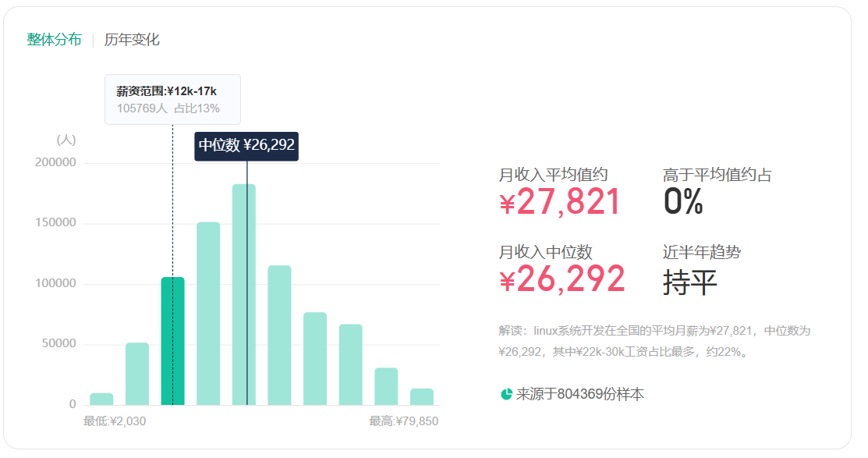Image resolution: width=868 pixels, height=458 pixels.
Task: Select the ninth bar around 30000 people
Action: 386,386
